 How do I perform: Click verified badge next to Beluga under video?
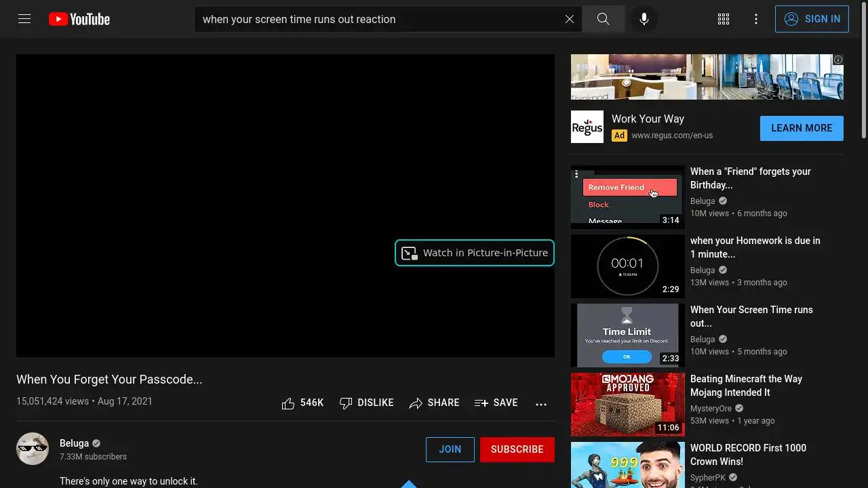click(x=96, y=443)
